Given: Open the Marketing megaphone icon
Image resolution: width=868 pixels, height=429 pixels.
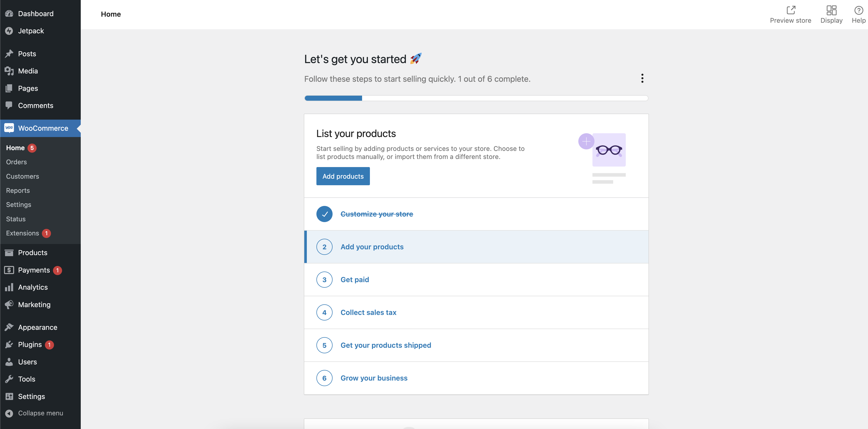Looking at the screenshot, I should coord(9,304).
